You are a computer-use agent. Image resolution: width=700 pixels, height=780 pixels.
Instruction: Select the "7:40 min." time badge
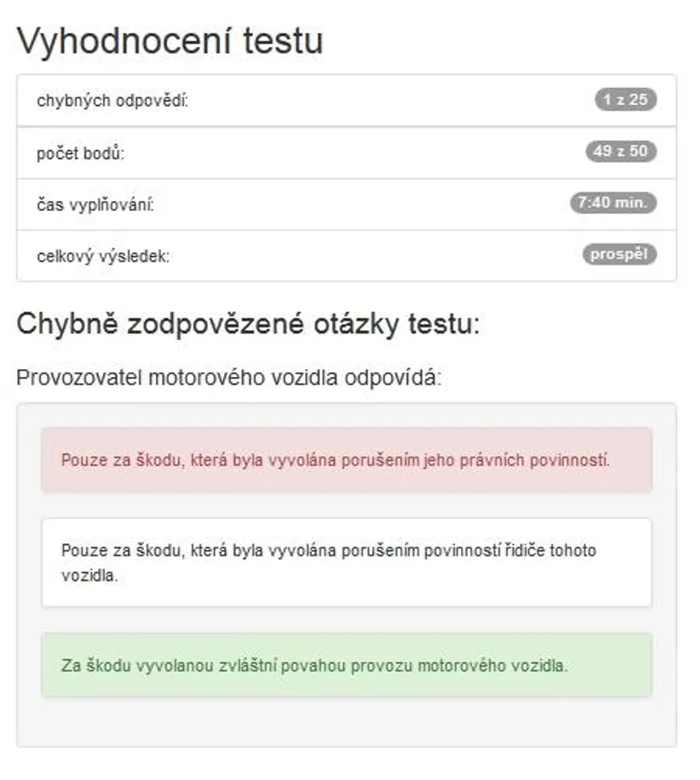pyautogui.click(x=613, y=204)
